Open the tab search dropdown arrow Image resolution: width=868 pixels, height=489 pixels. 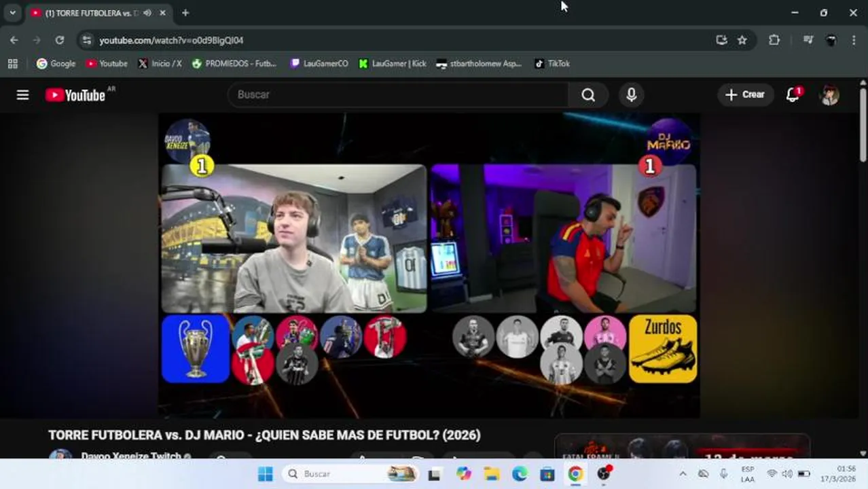12,13
